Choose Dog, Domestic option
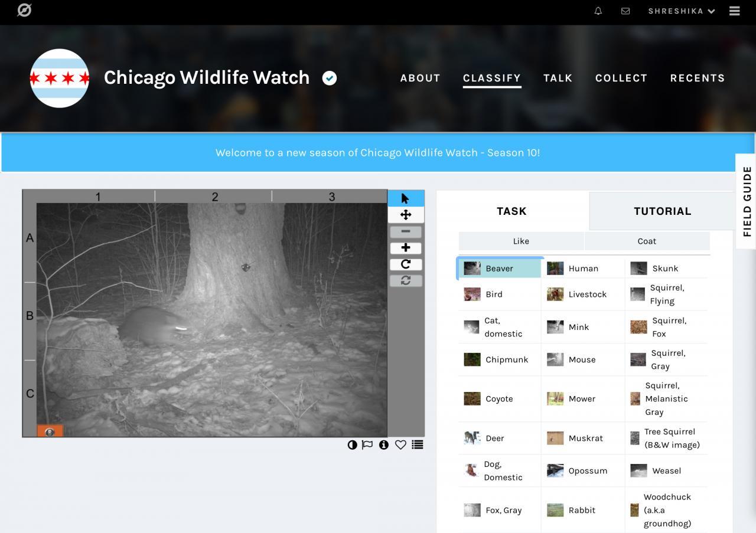The image size is (756, 533). pos(500,470)
